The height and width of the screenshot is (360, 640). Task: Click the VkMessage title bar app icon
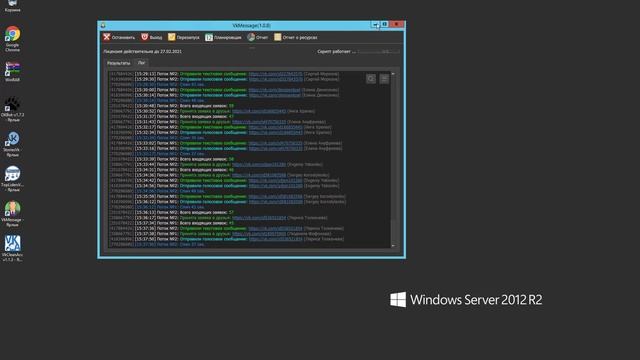point(103,25)
